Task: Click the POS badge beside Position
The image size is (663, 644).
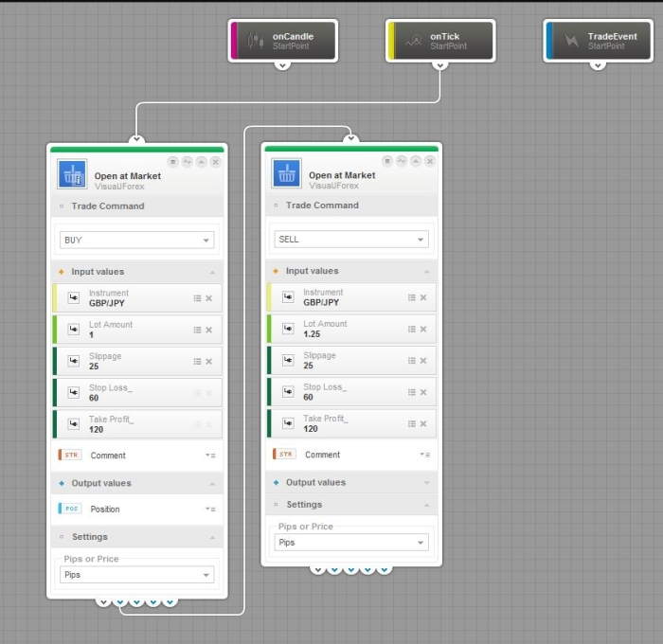Action: [70, 509]
